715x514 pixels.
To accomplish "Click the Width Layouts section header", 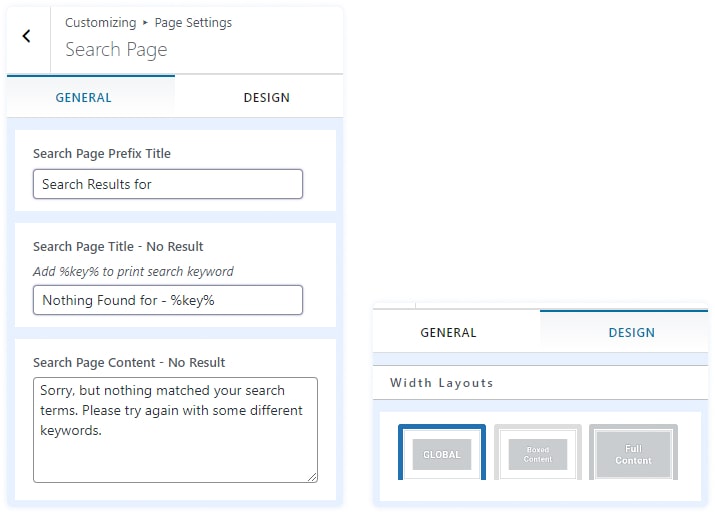I will [x=441, y=383].
